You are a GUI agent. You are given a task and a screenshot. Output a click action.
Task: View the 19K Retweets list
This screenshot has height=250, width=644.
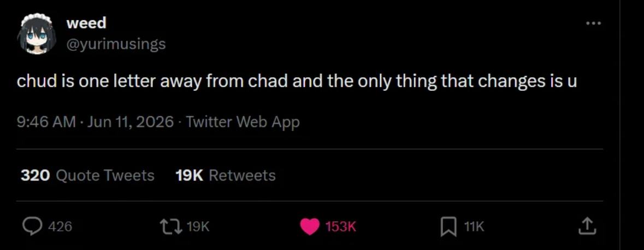(226, 176)
